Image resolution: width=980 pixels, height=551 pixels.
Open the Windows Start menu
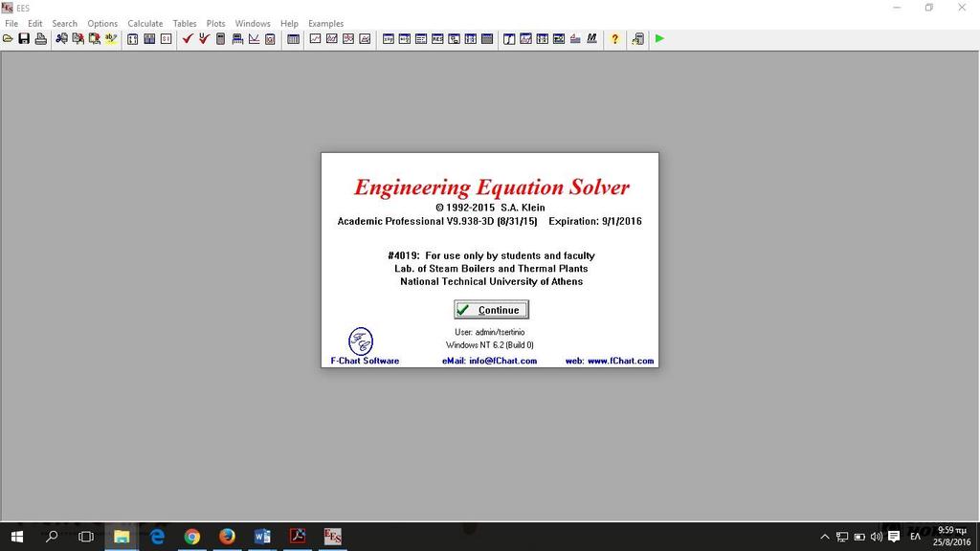pos(17,536)
